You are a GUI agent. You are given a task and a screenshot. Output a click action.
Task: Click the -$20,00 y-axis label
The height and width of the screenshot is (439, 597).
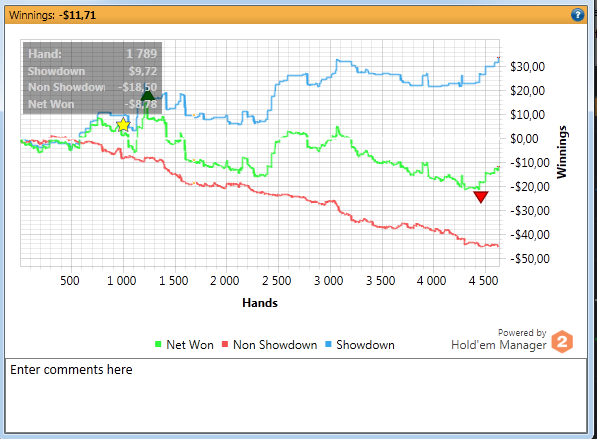pos(530,187)
